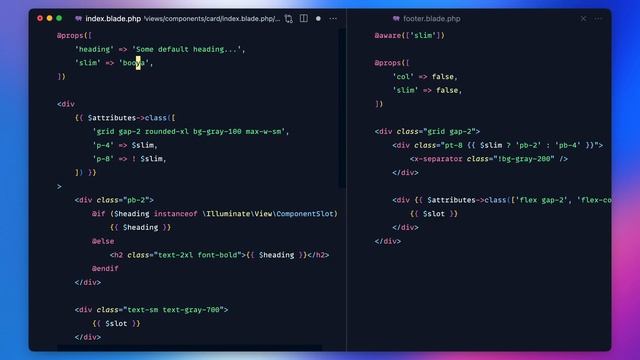This screenshot has width=640, height=360.
Task: Click 'col' => false in footer file
Action: pos(425,77)
